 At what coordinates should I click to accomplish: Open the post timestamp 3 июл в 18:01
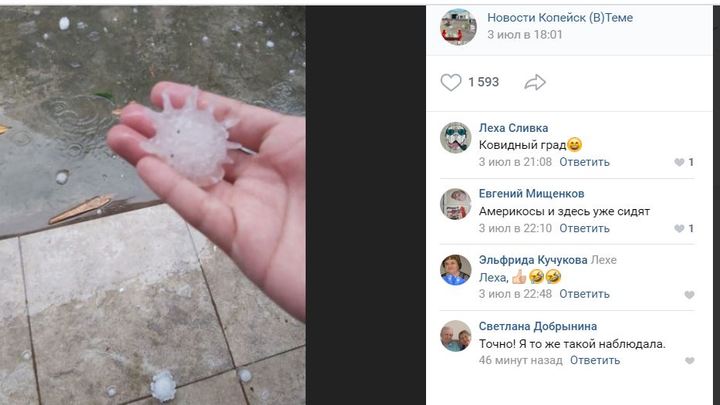click(x=525, y=35)
